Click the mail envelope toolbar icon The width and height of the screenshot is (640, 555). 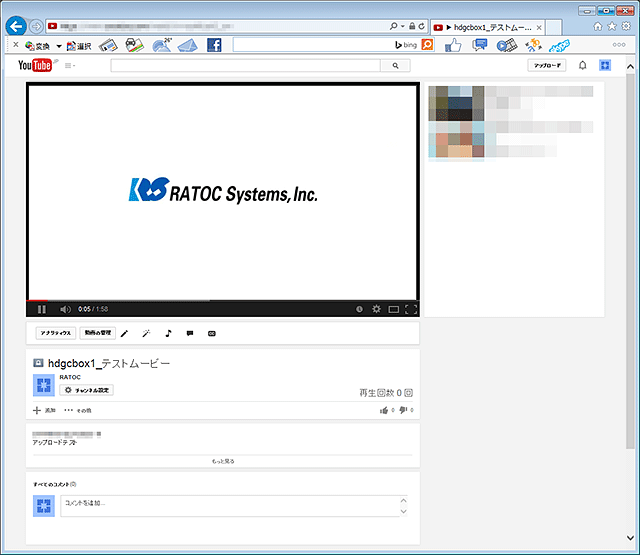(188, 45)
